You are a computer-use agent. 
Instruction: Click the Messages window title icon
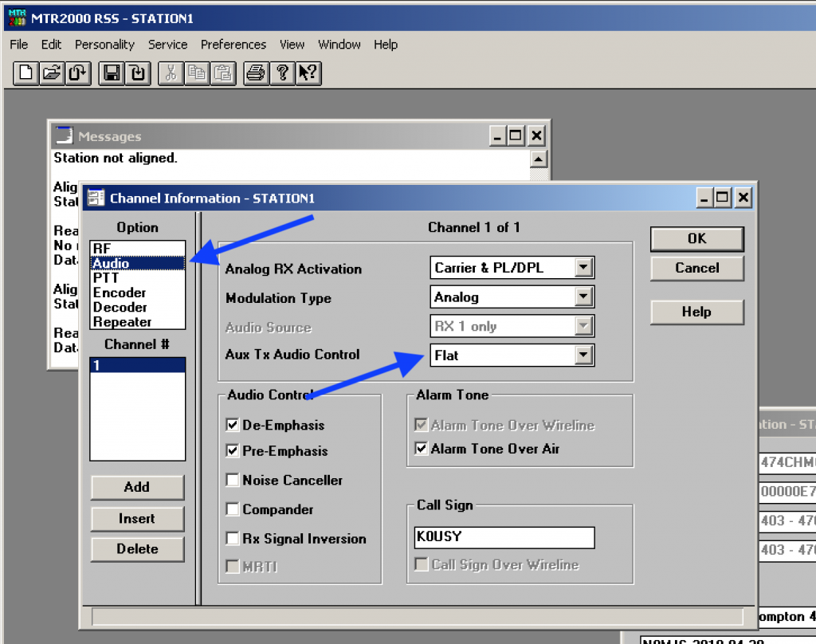pyautogui.click(x=64, y=135)
